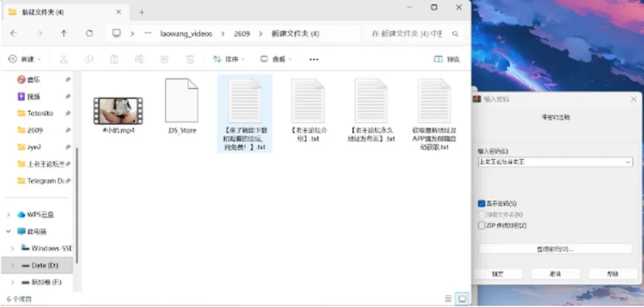
Task: Open the 排序 sort dropdown
Action: coord(229,59)
